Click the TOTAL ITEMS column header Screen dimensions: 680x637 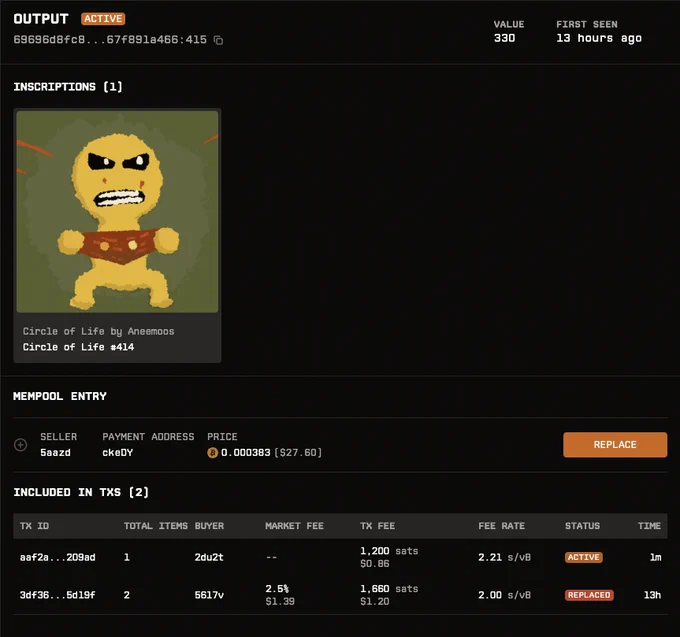click(x=156, y=526)
